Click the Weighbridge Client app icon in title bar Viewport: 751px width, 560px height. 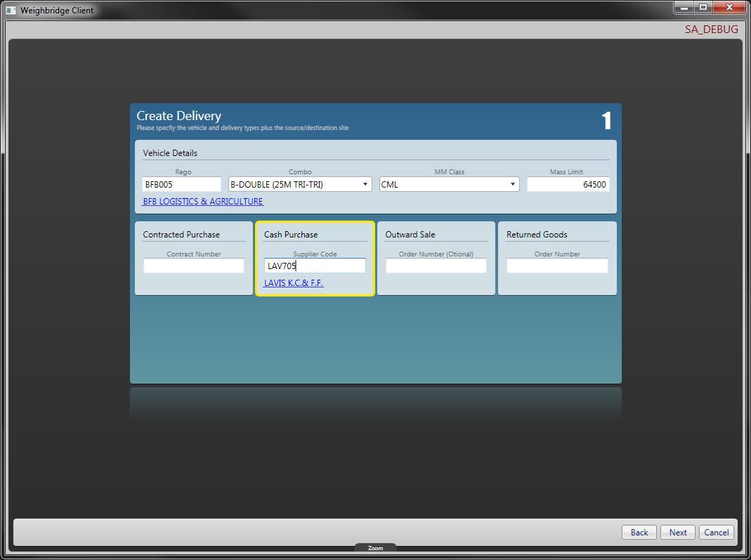[x=11, y=11]
